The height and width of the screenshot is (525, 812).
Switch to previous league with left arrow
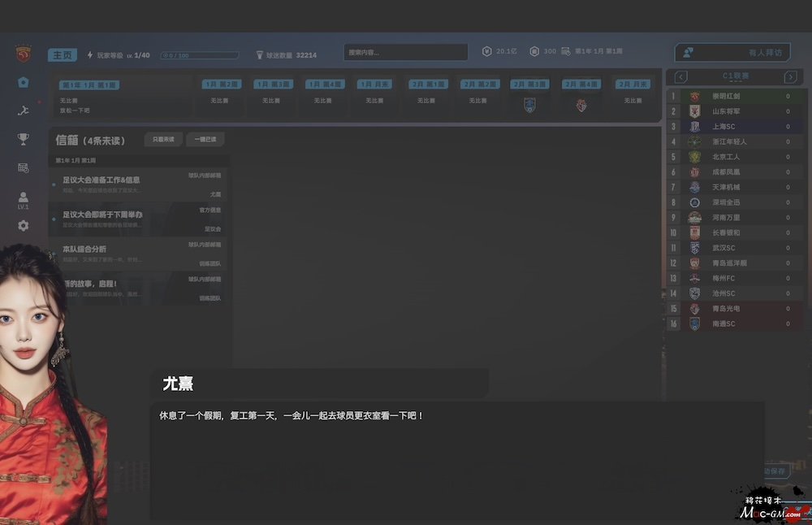point(680,76)
